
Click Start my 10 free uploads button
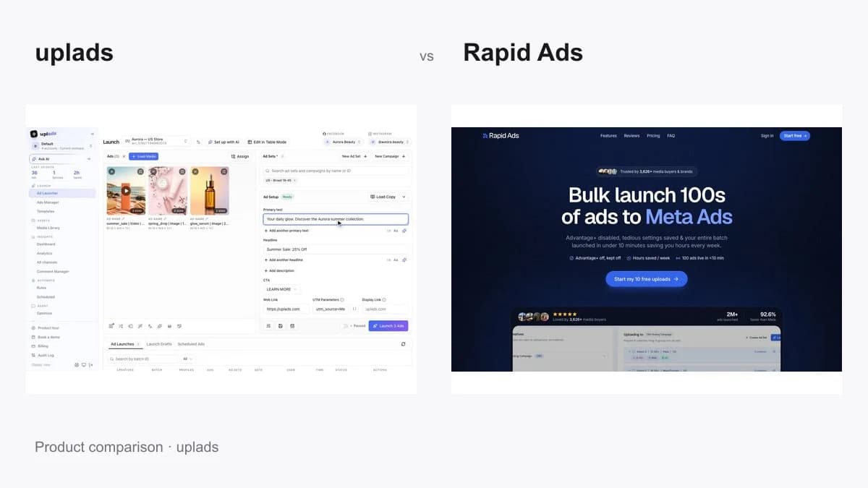647,279
